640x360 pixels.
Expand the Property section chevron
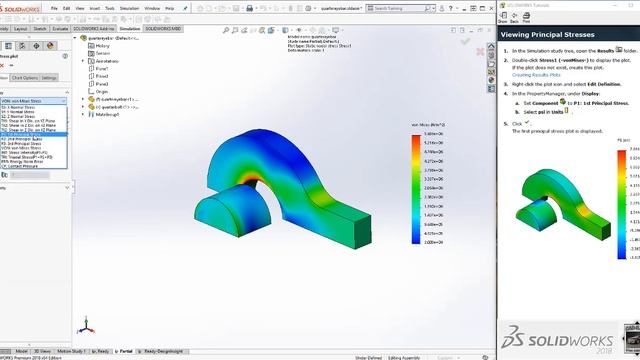coord(67,188)
